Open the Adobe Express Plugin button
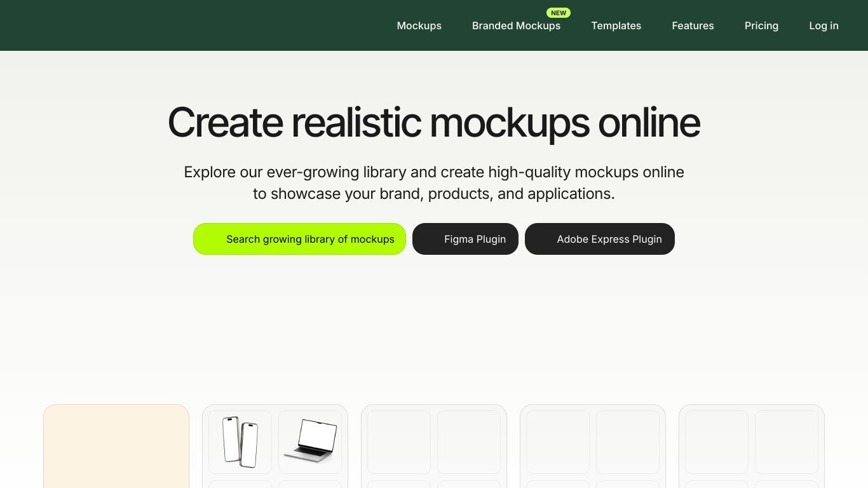Screen dimensions: 868x488 click(x=599, y=239)
